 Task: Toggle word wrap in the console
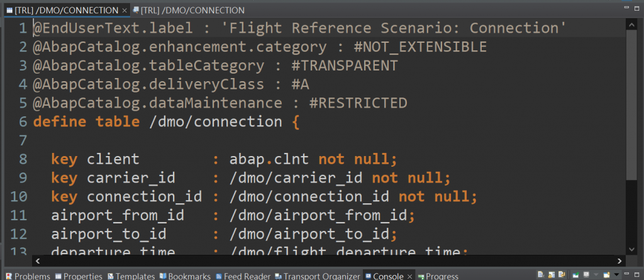tap(562, 275)
